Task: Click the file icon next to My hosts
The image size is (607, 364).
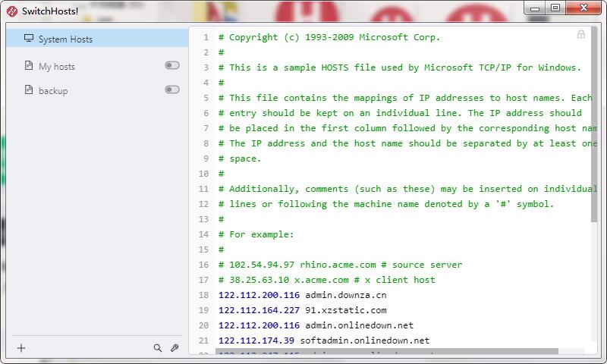Action: point(29,66)
